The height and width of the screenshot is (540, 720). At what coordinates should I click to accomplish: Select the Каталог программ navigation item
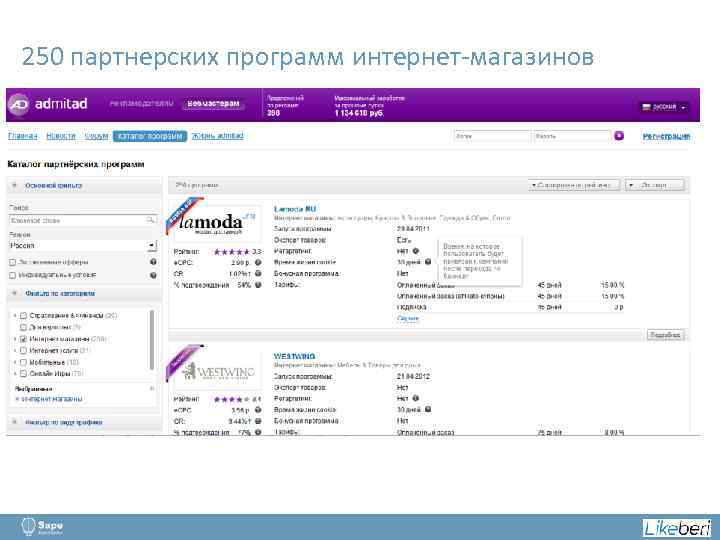point(150,136)
